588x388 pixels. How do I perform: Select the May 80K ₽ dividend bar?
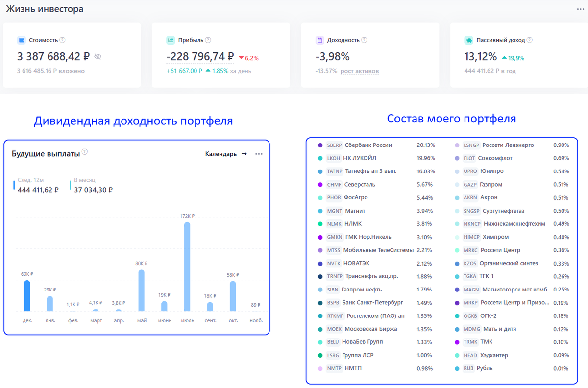point(142,290)
